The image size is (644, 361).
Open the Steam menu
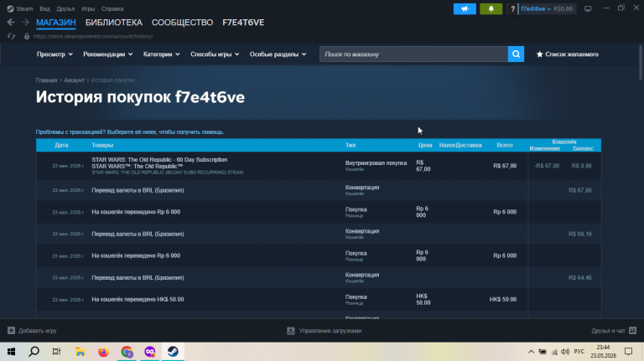click(x=24, y=8)
